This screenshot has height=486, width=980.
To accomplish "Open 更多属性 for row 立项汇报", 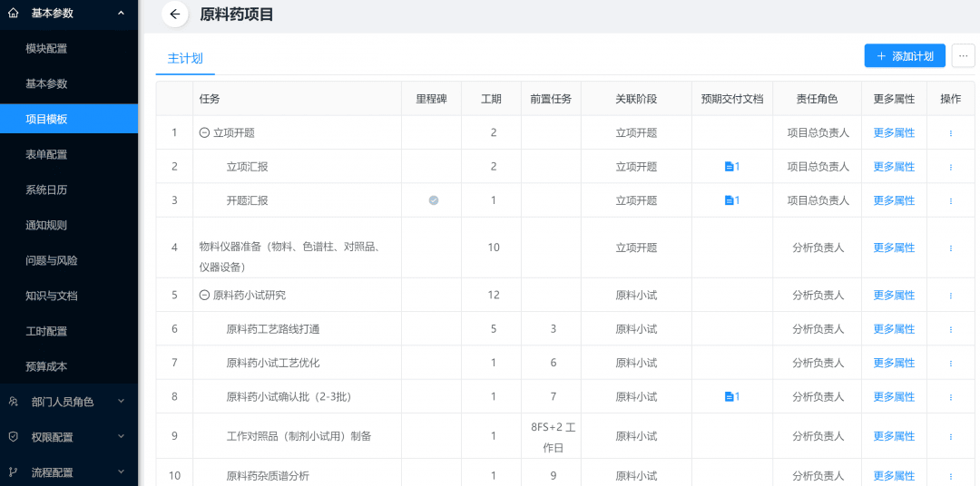I will pyautogui.click(x=894, y=167).
